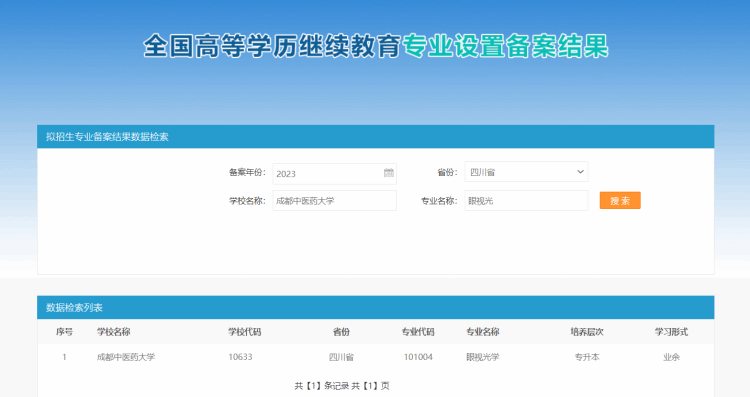Viewport: 750px width, 397px height.
Task: Open the calendar icon in 备案年份 field
Action: [x=389, y=173]
